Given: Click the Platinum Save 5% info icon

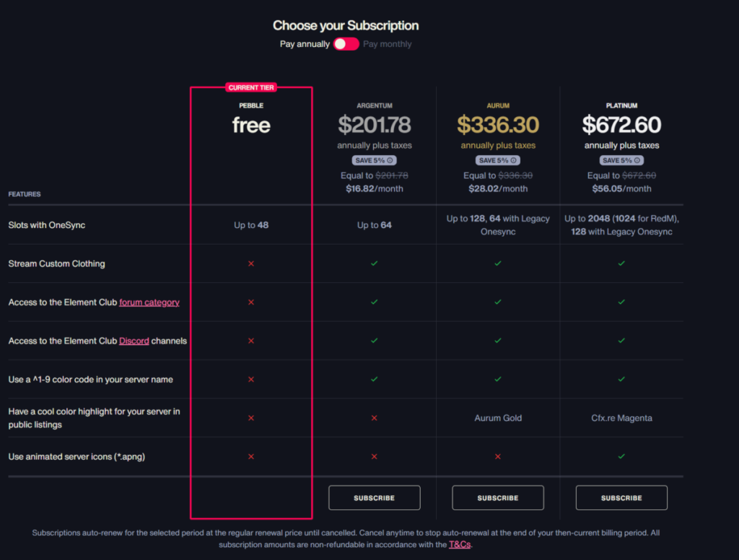Looking at the screenshot, I should click(637, 160).
